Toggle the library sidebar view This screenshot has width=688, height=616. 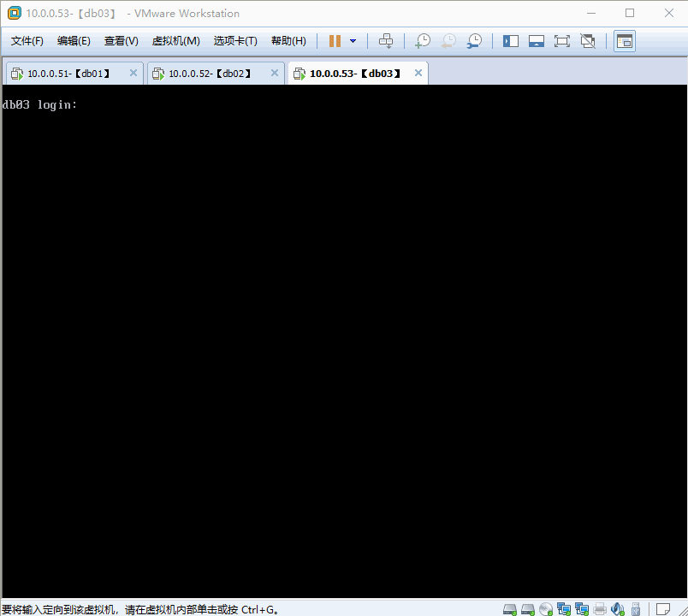(511, 41)
